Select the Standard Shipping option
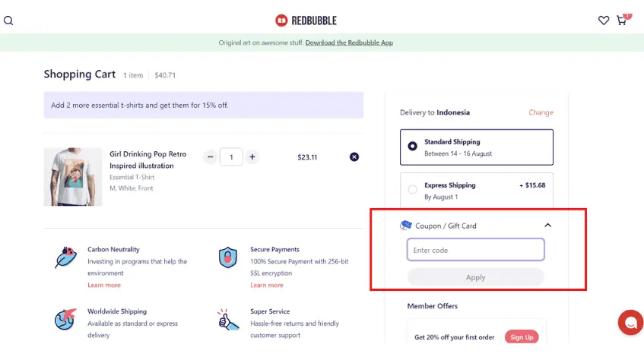Screen dimensions: 644x357 click(477, 147)
